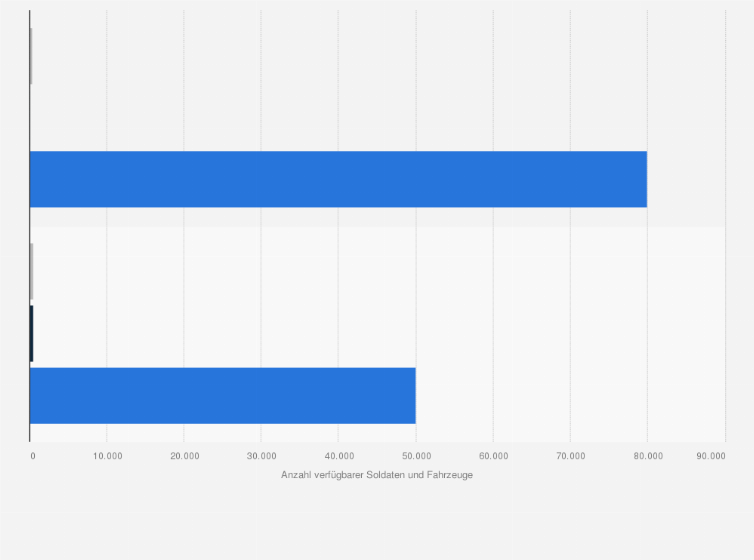The image size is (754, 560).
Task: Click the dotted gridline above 90.000 label
Action: [725, 226]
